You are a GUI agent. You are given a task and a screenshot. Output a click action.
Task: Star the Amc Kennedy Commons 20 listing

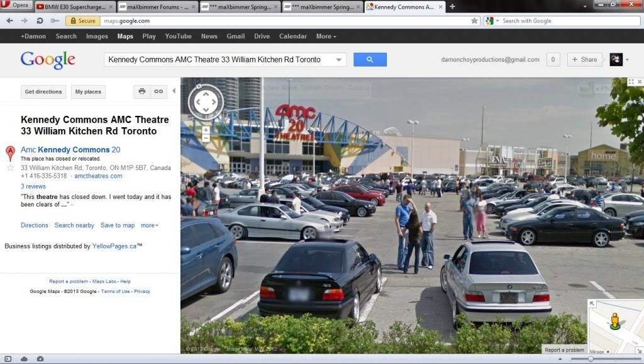click(10, 168)
